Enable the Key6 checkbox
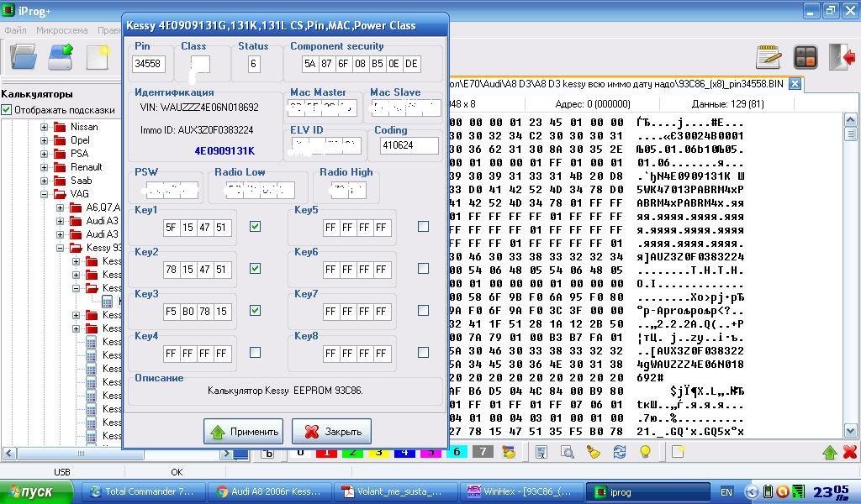861x504 pixels. point(423,268)
